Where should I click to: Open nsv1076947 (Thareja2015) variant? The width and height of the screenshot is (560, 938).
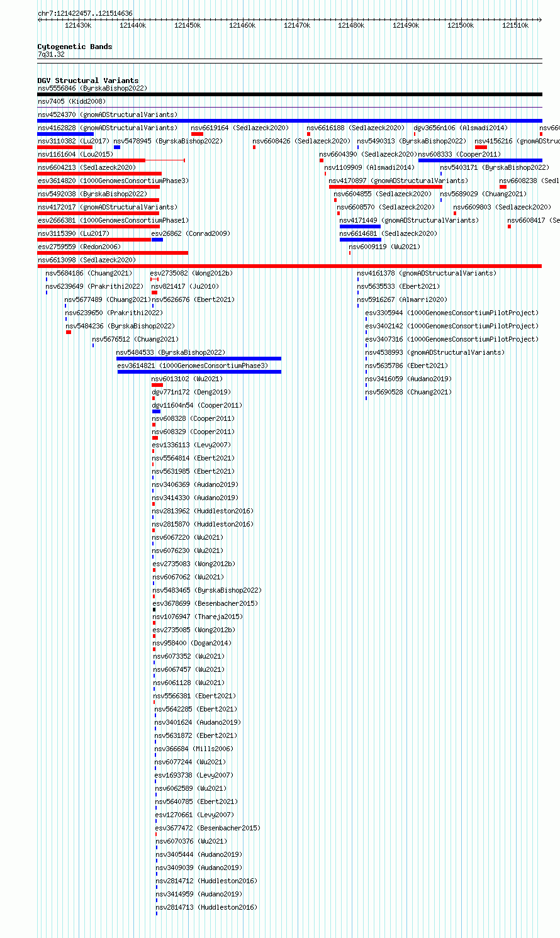198,617
